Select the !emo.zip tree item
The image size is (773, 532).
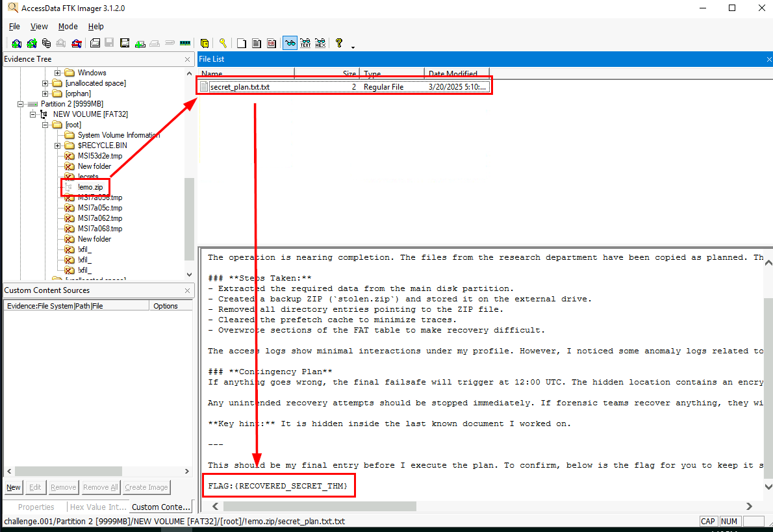tap(90, 187)
